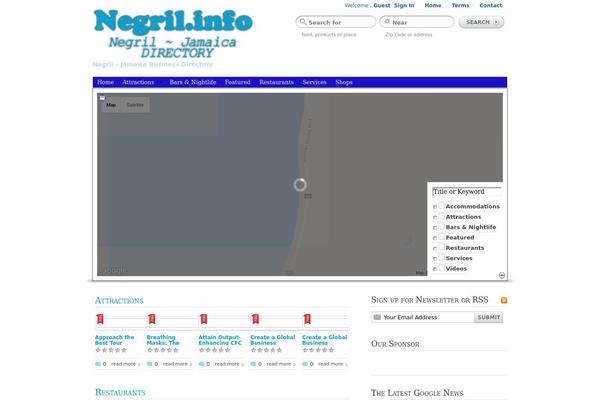600x400 pixels.
Task: Rate Breathing Masks with stars
Action: pyautogui.click(x=163, y=350)
